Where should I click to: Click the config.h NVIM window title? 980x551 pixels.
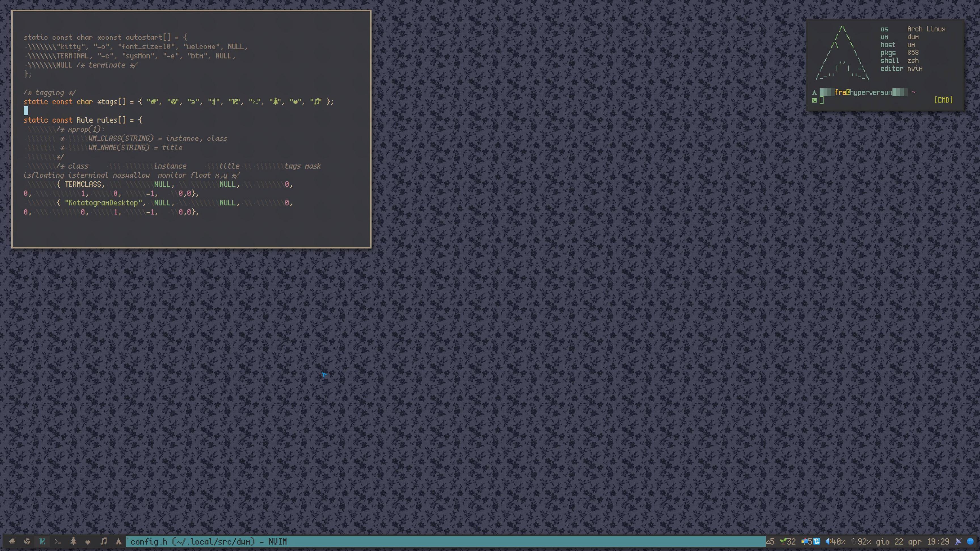coord(208,541)
